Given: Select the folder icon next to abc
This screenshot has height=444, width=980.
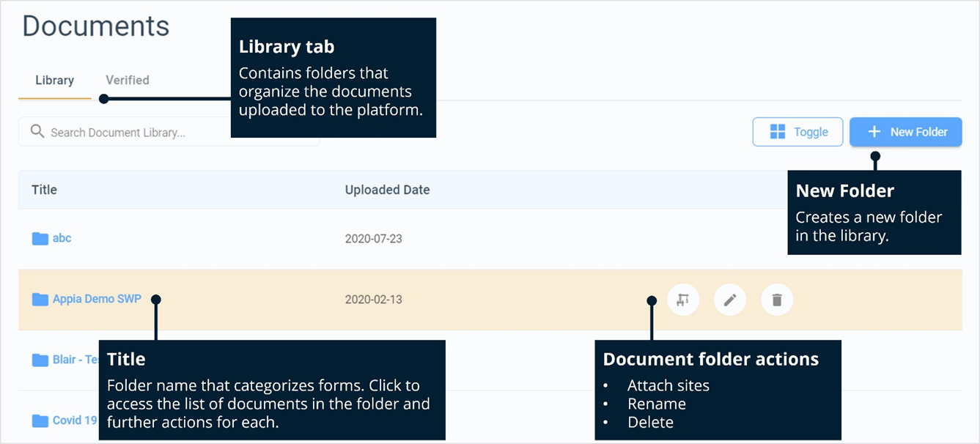Looking at the screenshot, I should tap(39, 238).
